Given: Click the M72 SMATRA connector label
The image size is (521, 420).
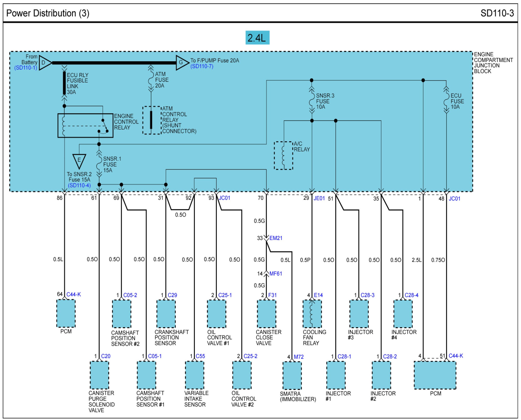Looking at the screenshot, I should [299, 357].
